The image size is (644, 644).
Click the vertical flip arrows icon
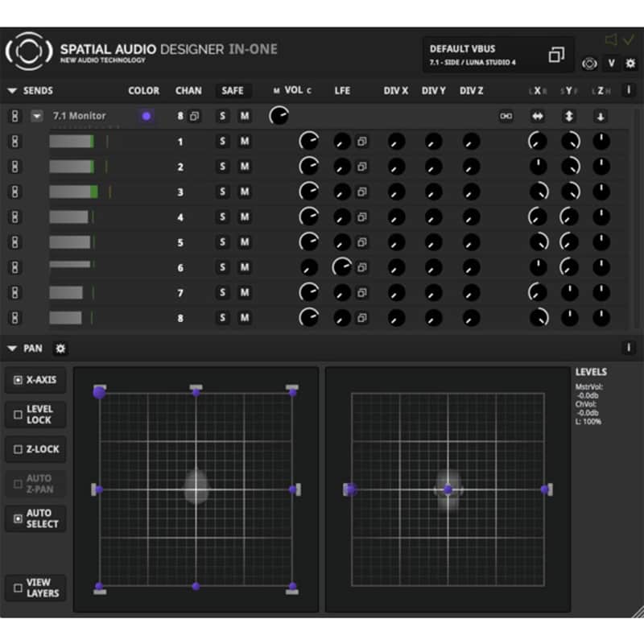point(569,117)
